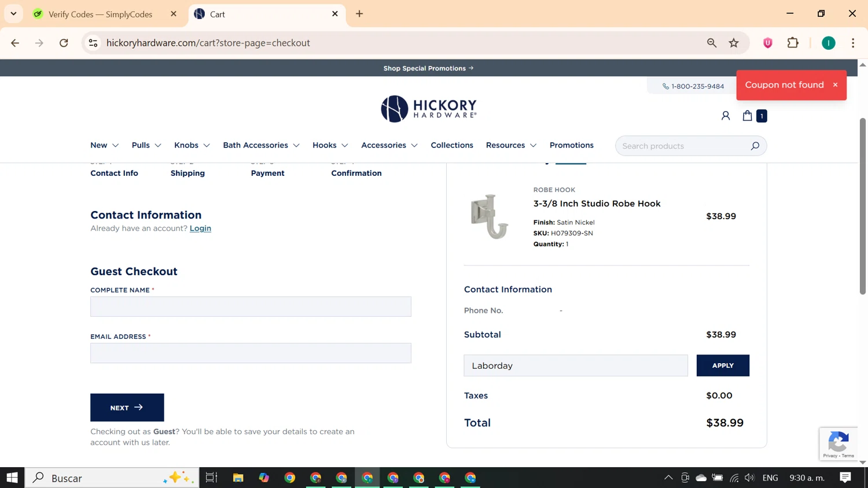Viewport: 868px width, 488px height.
Task: Open the tab search dropdown arrow
Action: (x=13, y=14)
